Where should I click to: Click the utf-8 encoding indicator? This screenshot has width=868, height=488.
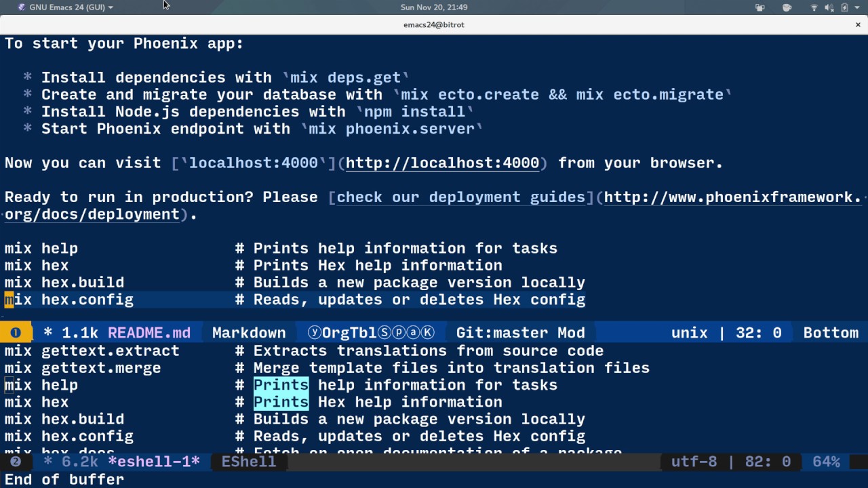pos(694,462)
